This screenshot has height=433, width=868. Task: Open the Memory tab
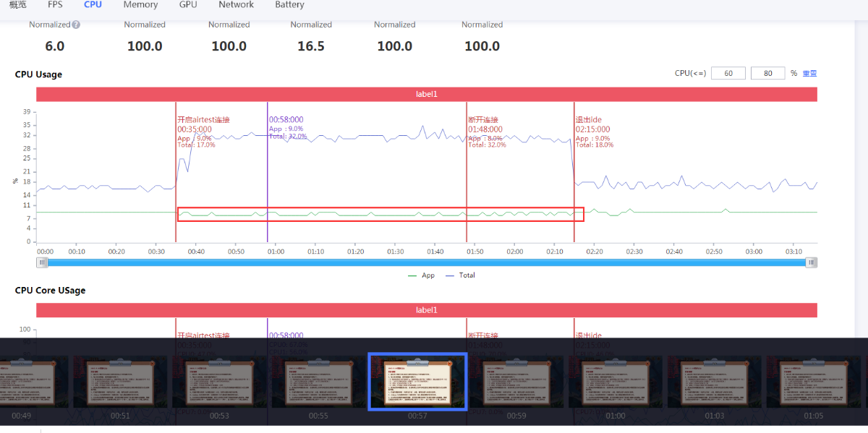140,4
